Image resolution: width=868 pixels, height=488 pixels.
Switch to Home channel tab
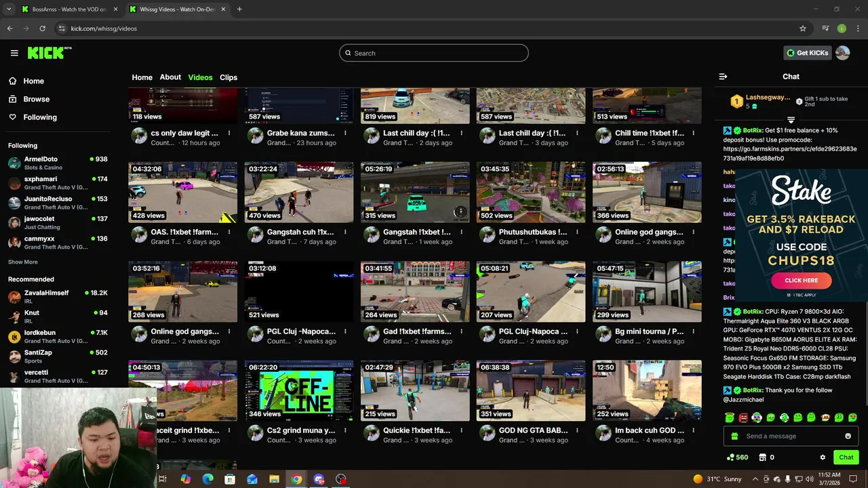pos(142,77)
